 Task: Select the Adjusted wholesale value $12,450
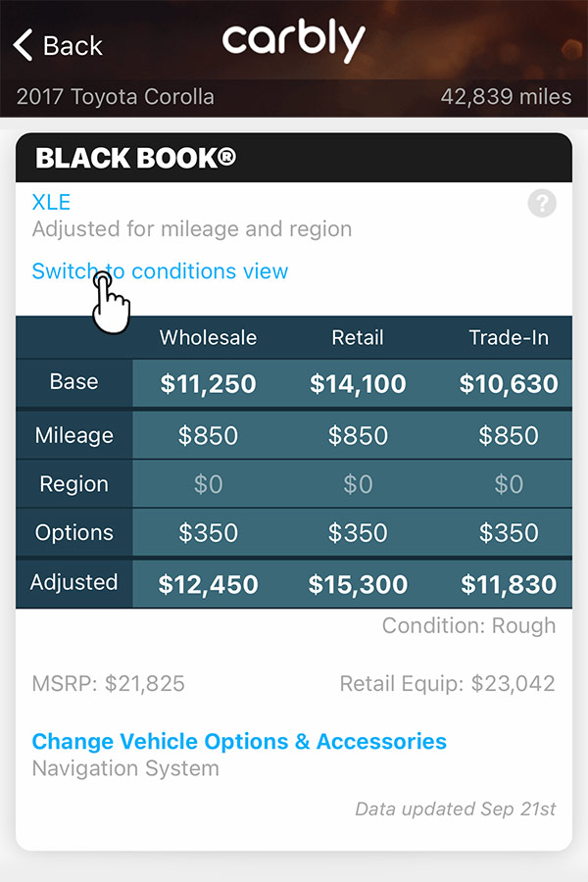click(207, 583)
